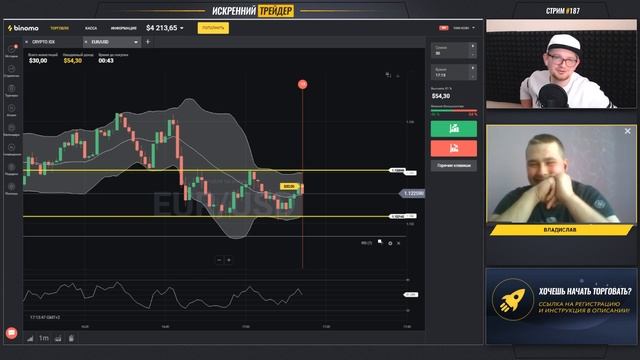Screen dimensions: 640x360
Task: Decrease the expiration time stepper
Action: (x=473, y=76)
